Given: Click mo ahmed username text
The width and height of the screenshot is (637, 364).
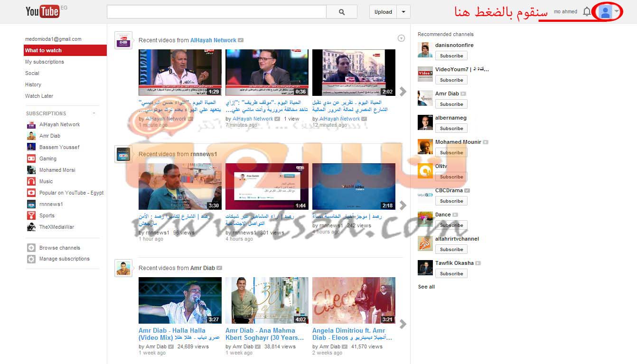Looking at the screenshot, I should (566, 12).
